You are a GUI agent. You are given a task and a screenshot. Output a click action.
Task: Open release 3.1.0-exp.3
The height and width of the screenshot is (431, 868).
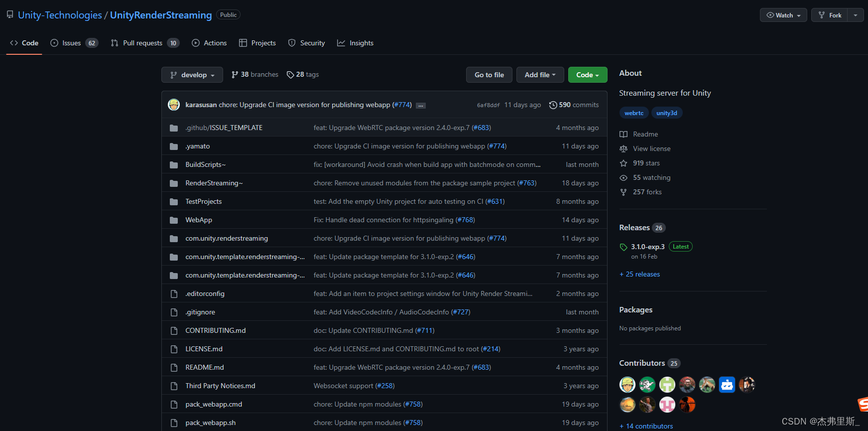[647, 247]
